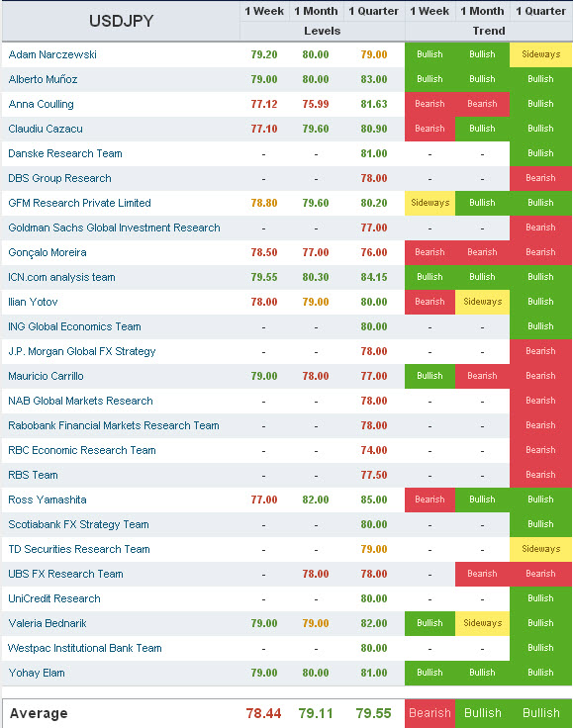Click RBC's 74.00 quarter level
Screen dimensions: 573x728
click(374, 450)
